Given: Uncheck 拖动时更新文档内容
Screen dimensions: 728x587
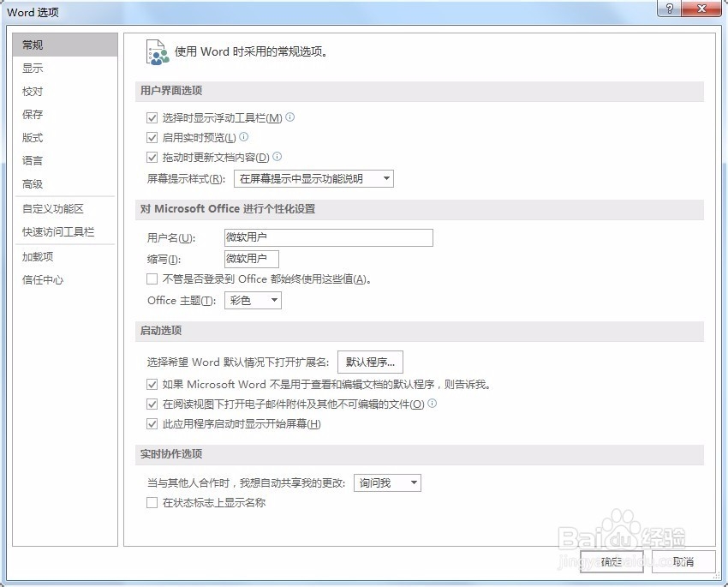Looking at the screenshot, I should point(152,158).
